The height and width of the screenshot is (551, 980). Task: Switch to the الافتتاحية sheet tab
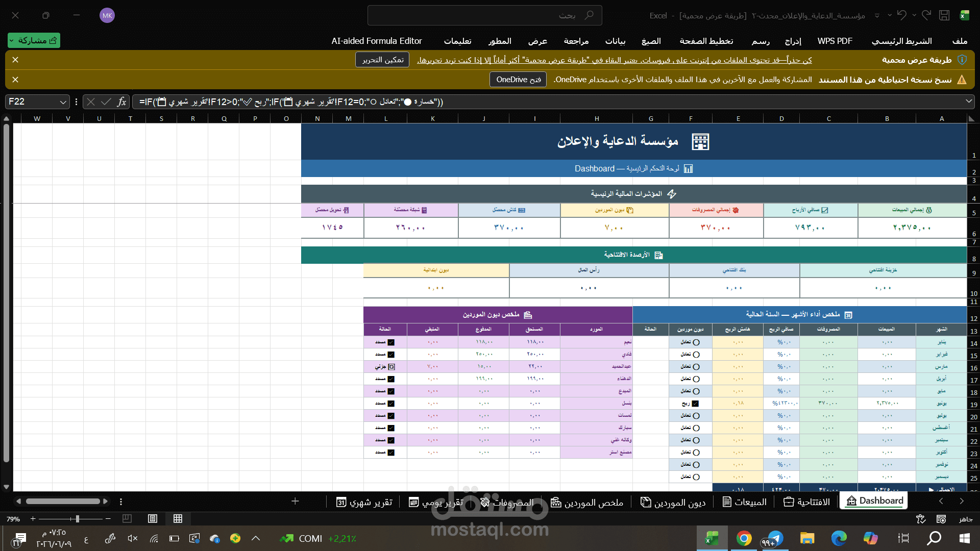point(807,502)
